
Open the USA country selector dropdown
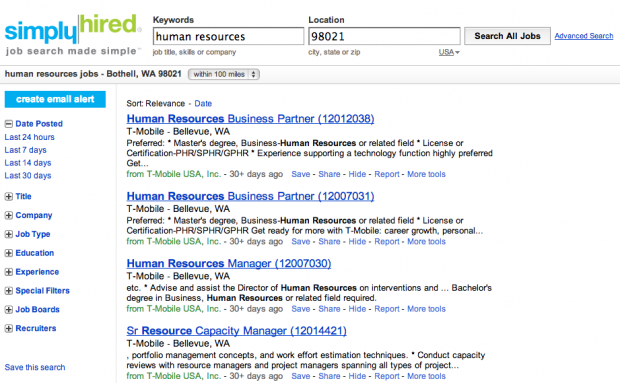[x=449, y=52]
